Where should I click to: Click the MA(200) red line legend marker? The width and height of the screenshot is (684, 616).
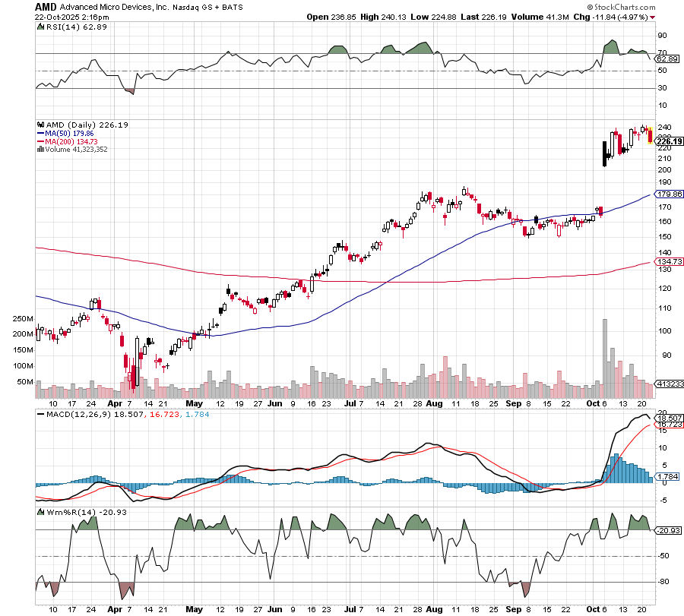(41, 141)
